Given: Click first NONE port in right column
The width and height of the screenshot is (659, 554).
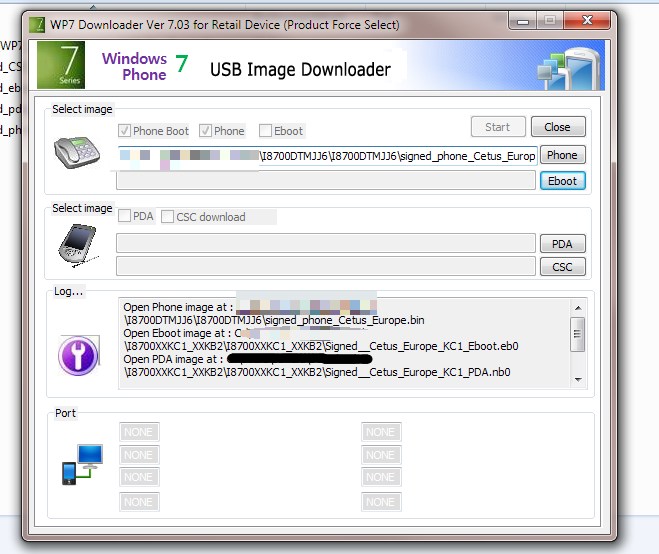Looking at the screenshot, I should click(x=381, y=432).
